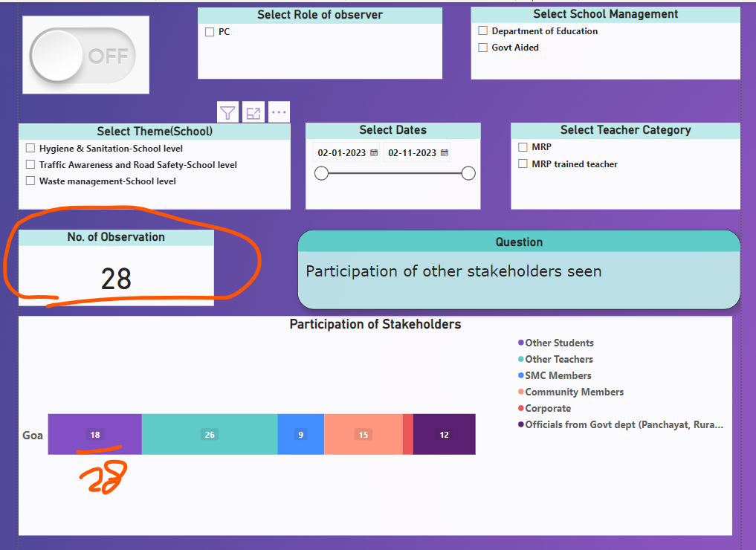Click the salmon bar segment labeled 15
This screenshot has height=550, width=756.
click(x=364, y=434)
